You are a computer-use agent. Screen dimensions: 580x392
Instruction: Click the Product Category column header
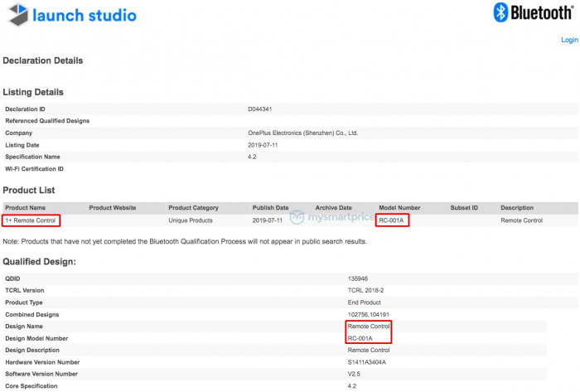click(193, 207)
